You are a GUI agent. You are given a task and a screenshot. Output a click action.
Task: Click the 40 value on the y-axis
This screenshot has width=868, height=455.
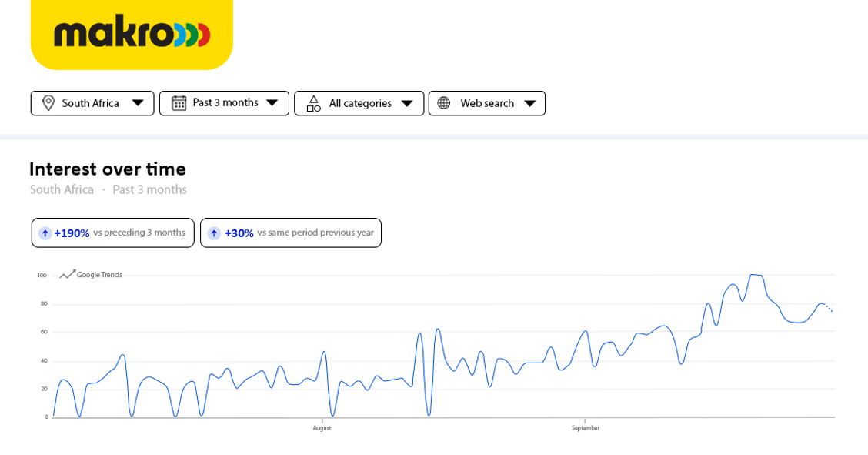tap(45, 361)
